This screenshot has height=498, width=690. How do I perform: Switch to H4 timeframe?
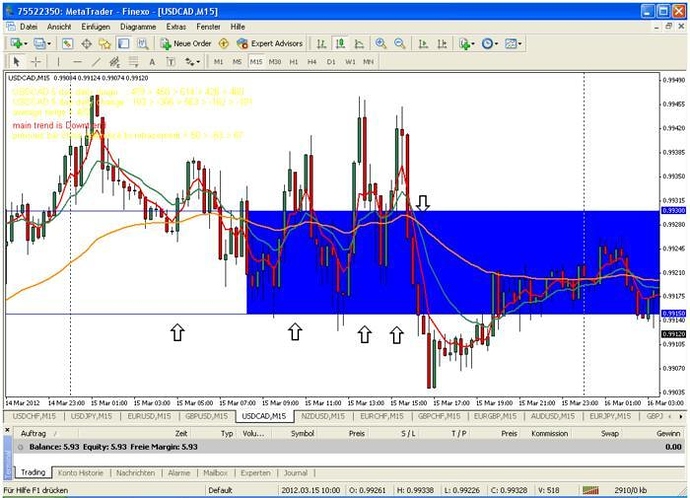[x=312, y=62]
